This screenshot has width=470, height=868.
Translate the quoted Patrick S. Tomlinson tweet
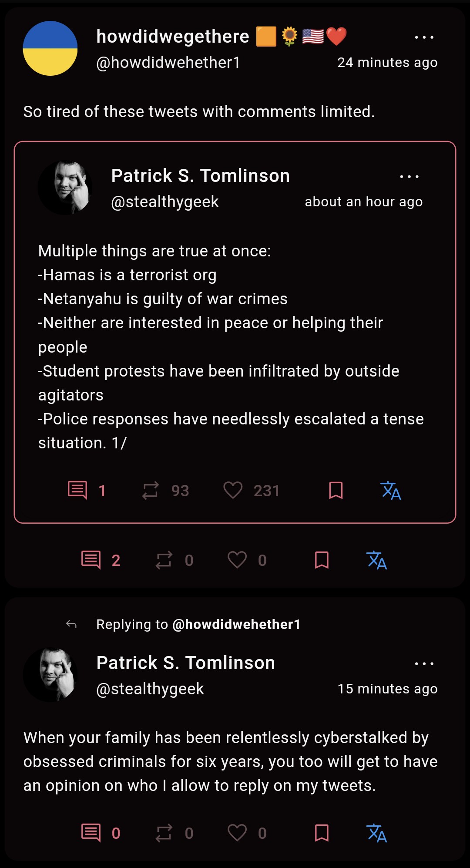[x=390, y=490]
